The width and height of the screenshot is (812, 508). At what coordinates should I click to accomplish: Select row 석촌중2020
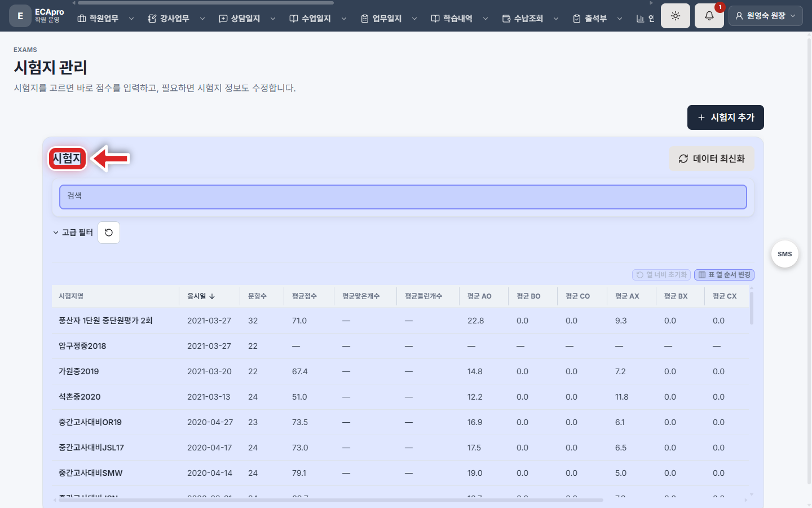click(400, 397)
